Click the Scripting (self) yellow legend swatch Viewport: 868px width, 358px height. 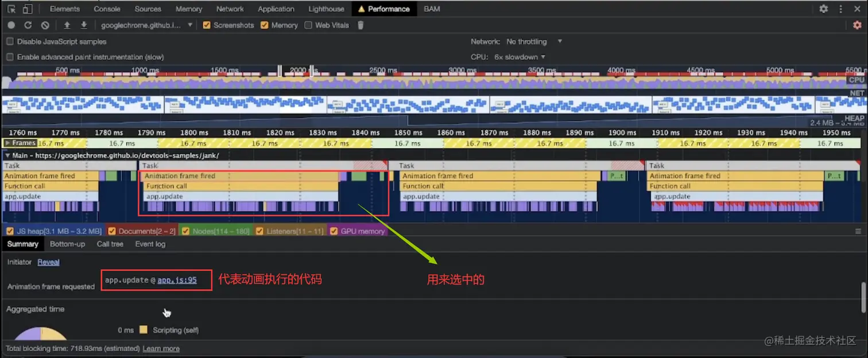[x=144, y=330]
